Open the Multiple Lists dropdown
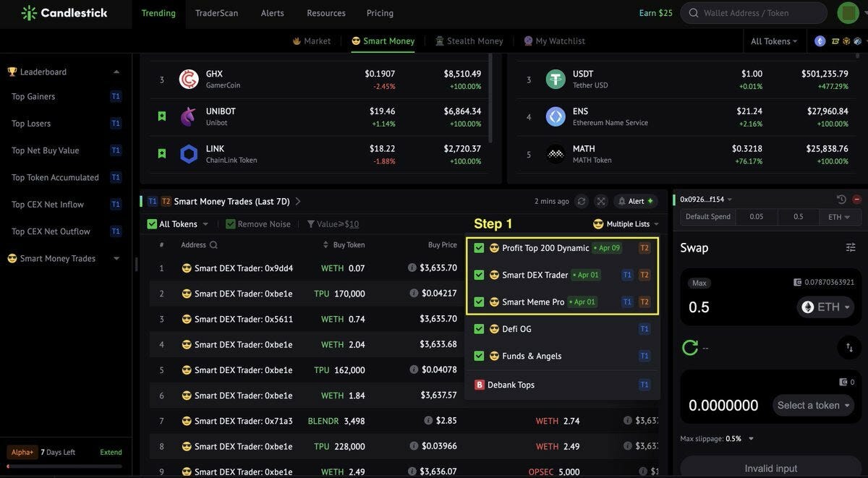868x478 pixels. click(x=626, y=224)
